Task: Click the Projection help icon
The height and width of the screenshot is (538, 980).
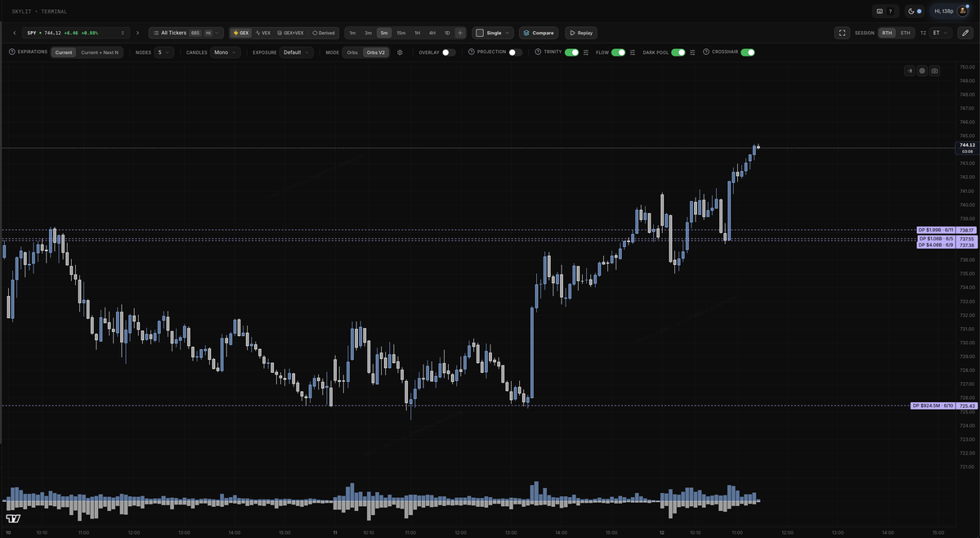Action: pos(472,52)
